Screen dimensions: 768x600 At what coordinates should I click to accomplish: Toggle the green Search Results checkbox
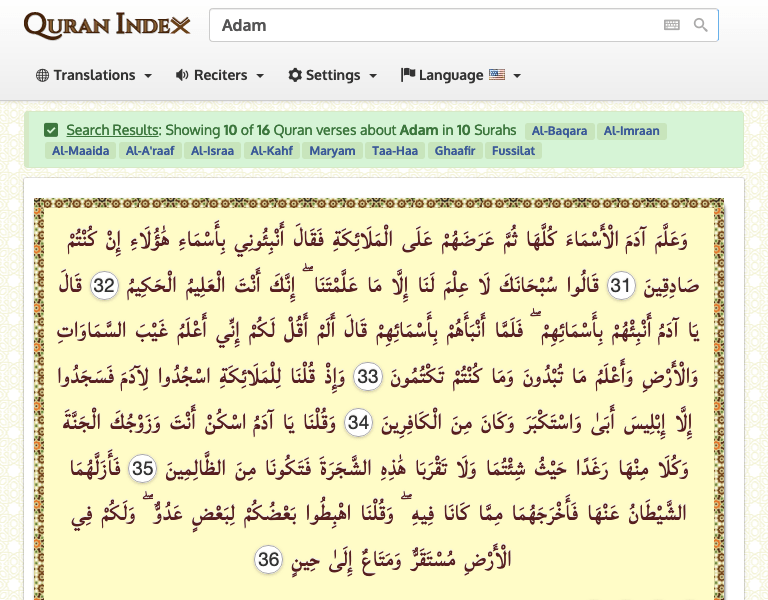(x=51, y=130)
